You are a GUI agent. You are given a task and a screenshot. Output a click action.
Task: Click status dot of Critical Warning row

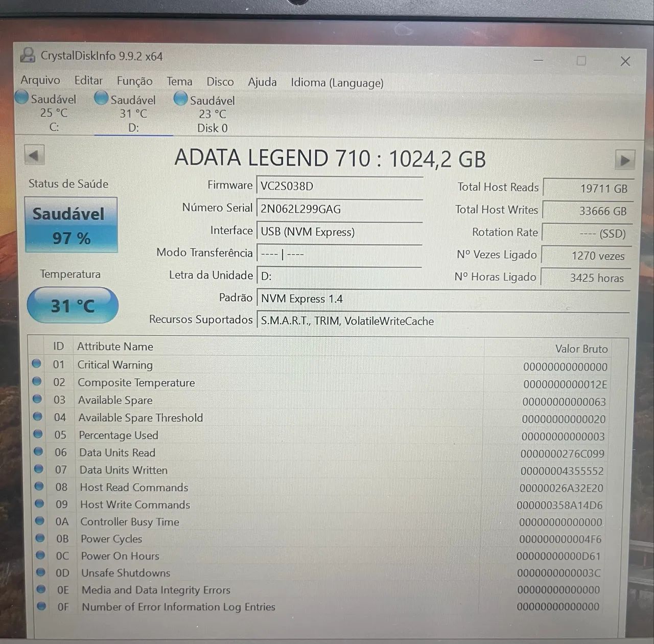coord(36,363)
